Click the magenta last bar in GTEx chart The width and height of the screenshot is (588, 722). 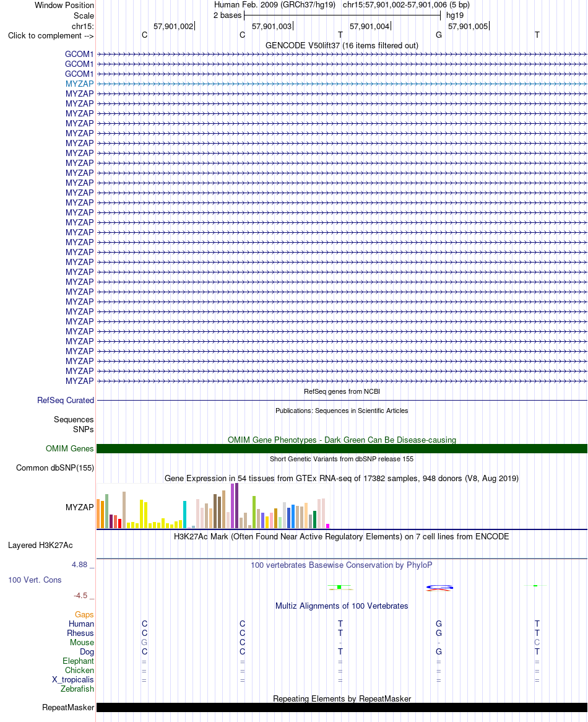coord(327,526)
